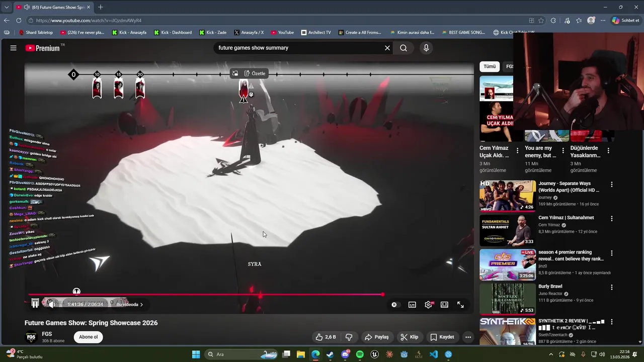Close the Future Games Show browser tab

tap(89, 7)
